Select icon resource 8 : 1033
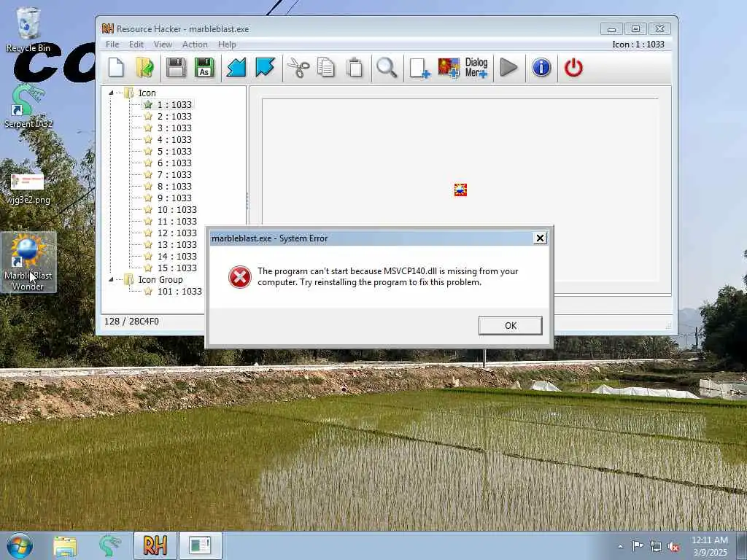 point(174,186)
